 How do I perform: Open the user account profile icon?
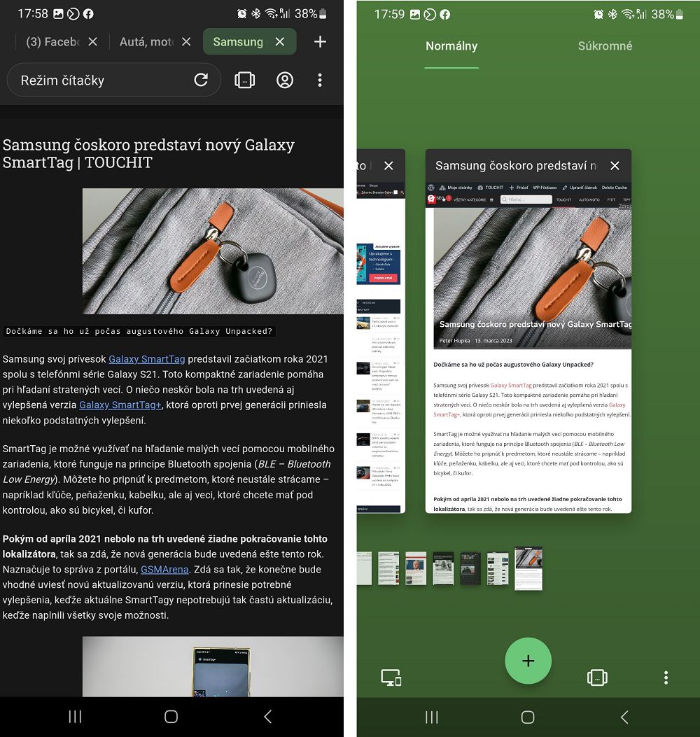[x=285, y=80]
